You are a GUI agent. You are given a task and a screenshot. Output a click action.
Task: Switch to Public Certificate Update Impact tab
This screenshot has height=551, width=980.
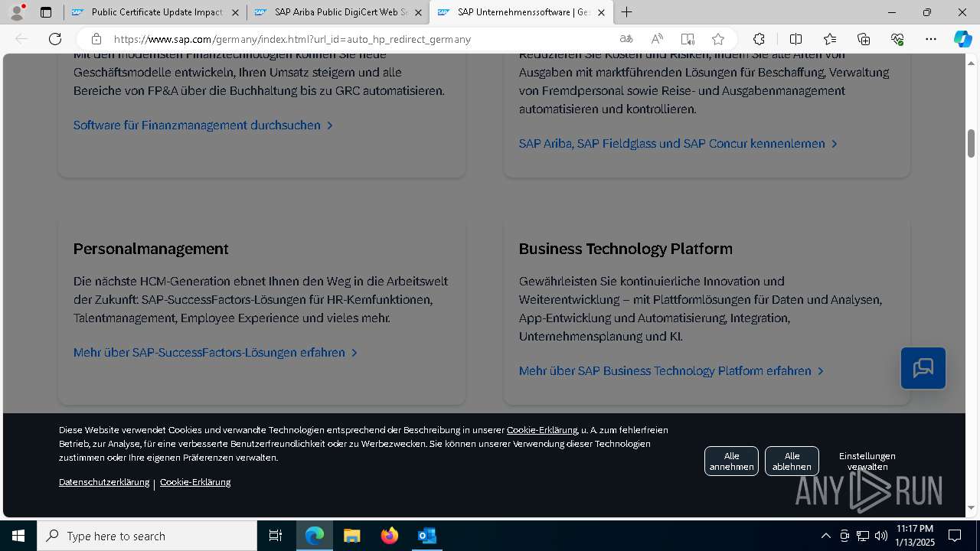pos(155,12)
